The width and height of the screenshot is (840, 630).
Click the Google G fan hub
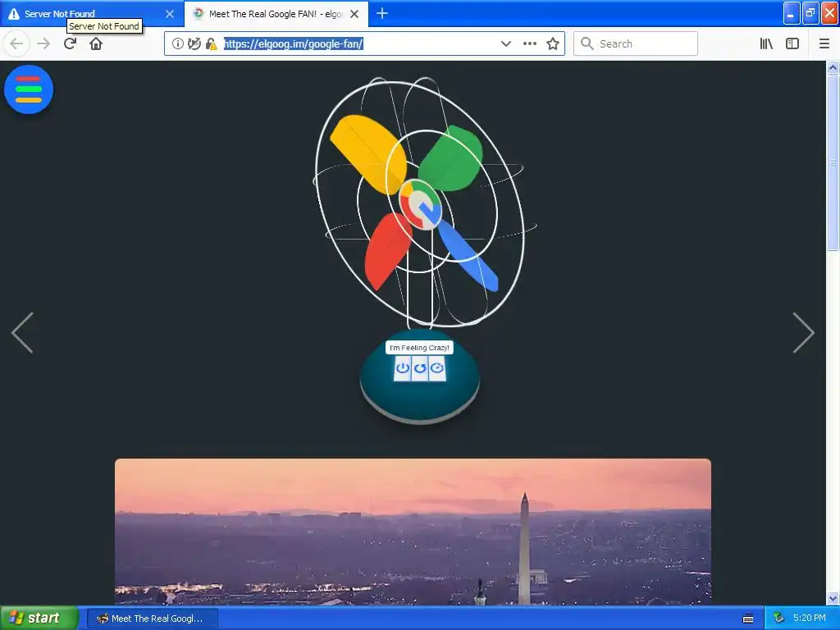[421, 206]
